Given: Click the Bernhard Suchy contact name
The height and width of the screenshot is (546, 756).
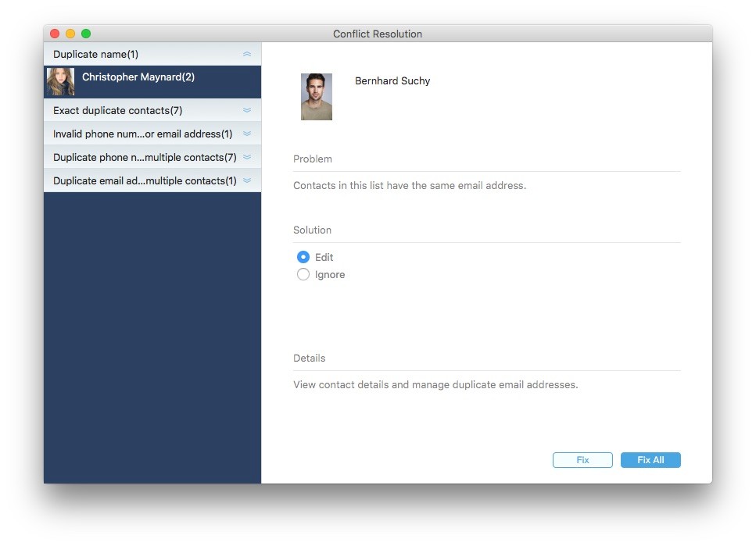Looking at the screenshot, I should tap(392, 81).
